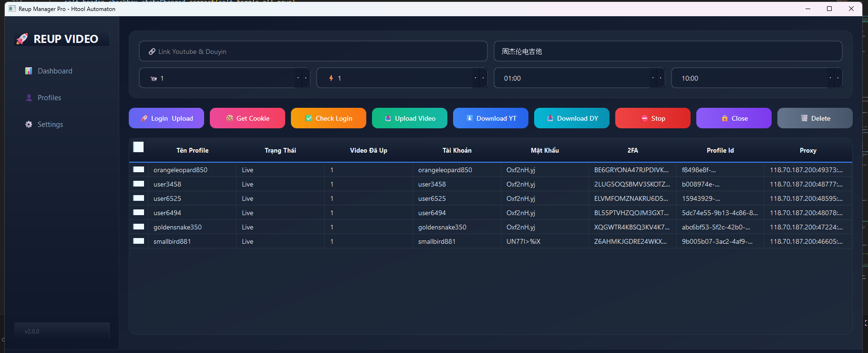The image size is (868, 353).
Task: Click the trash icon on Delete button
Action: click(x=804, y=118)
